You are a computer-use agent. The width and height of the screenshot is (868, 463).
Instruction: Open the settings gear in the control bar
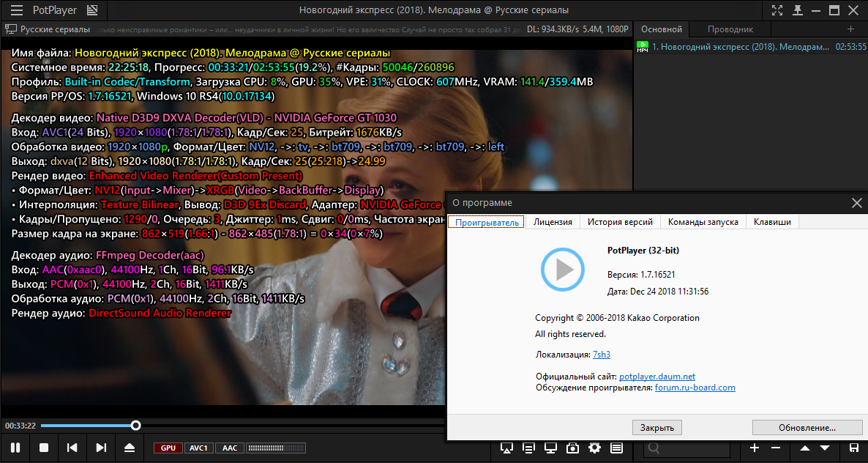(594, 448)
